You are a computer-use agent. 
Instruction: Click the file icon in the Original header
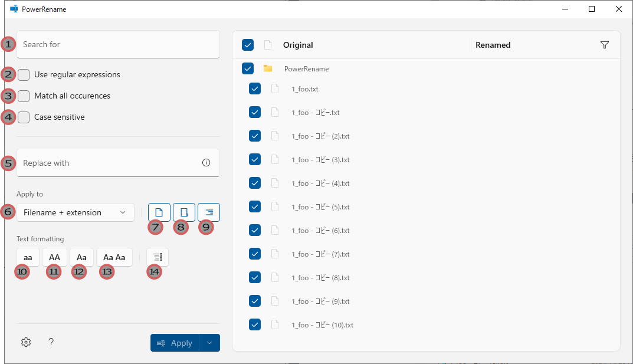(x=268, y=45)
